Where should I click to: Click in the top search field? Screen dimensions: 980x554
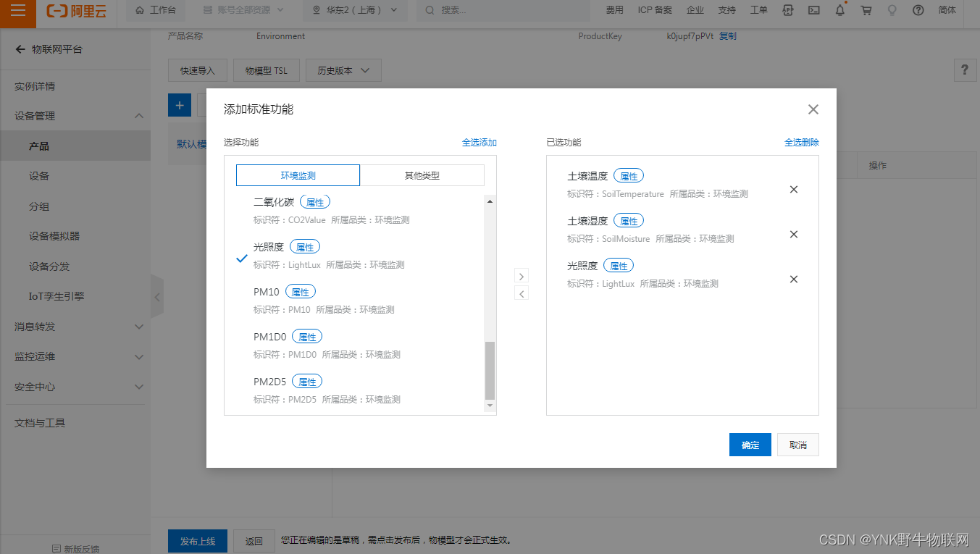click(503, 10)
